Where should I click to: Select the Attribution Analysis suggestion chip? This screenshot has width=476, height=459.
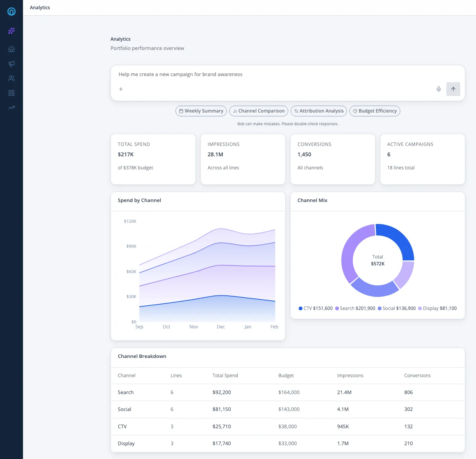coord(319,111)
